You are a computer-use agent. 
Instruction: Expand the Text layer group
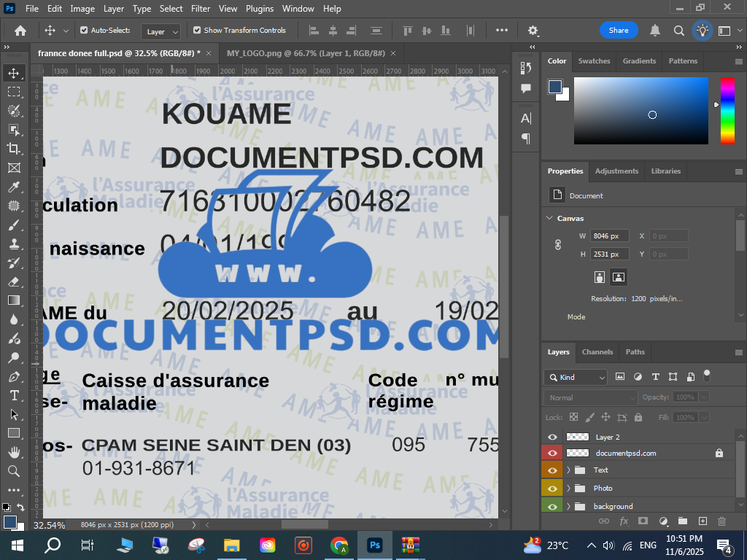pyautogui.click(x=568, y=470)
